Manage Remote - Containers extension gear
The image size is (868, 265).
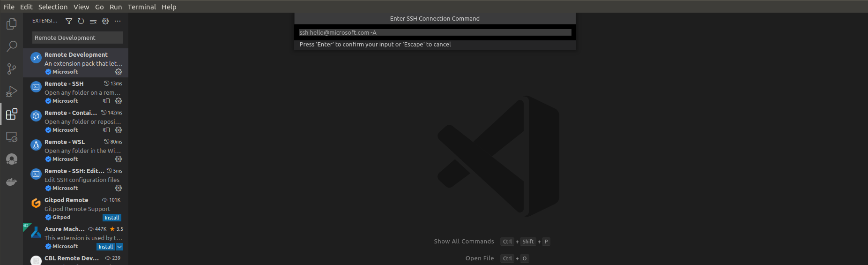click(x=119, y=130)
